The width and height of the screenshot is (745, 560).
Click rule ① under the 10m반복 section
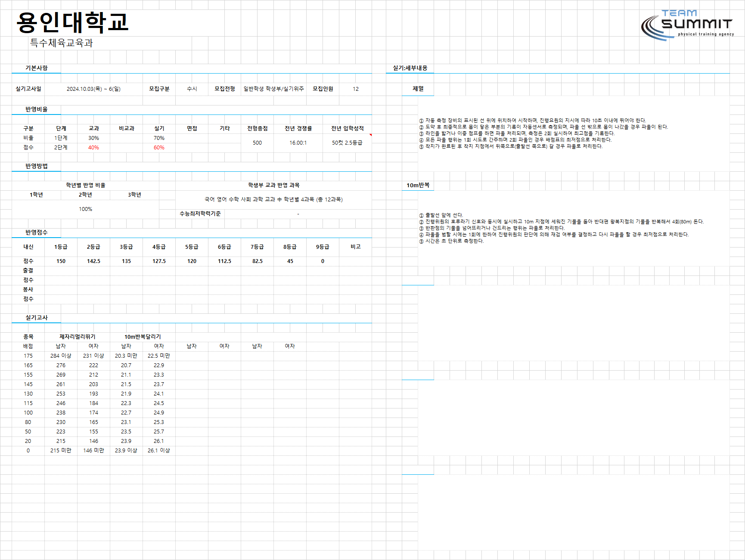click(x=441, y=215)
